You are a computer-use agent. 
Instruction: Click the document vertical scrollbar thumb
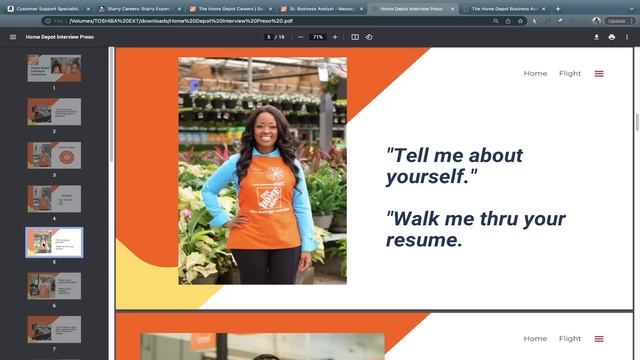pos(637,122)
